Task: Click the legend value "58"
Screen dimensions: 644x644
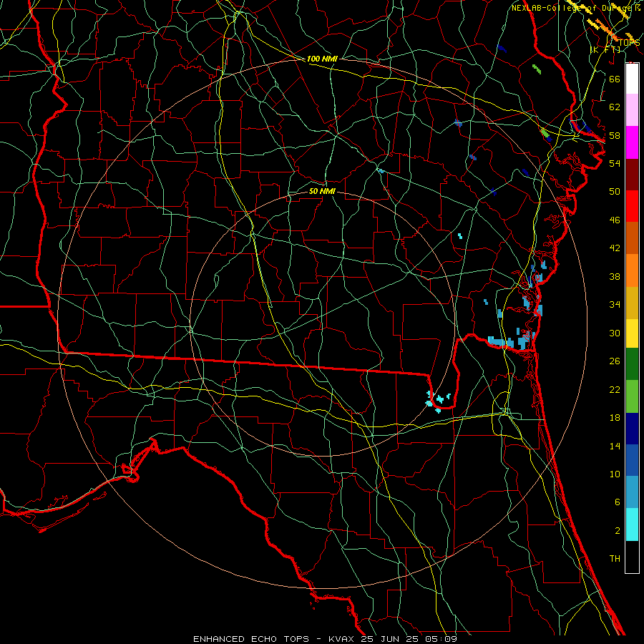Action: click(x=615, y=135)
